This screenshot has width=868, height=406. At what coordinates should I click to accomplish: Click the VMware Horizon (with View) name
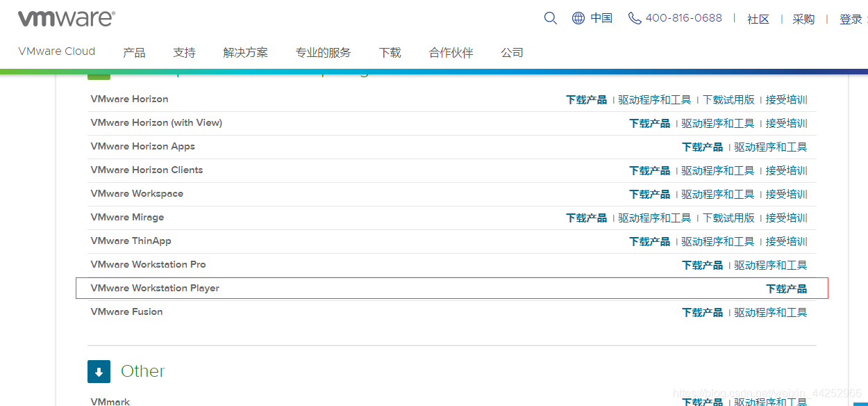(x=156, y=122)
